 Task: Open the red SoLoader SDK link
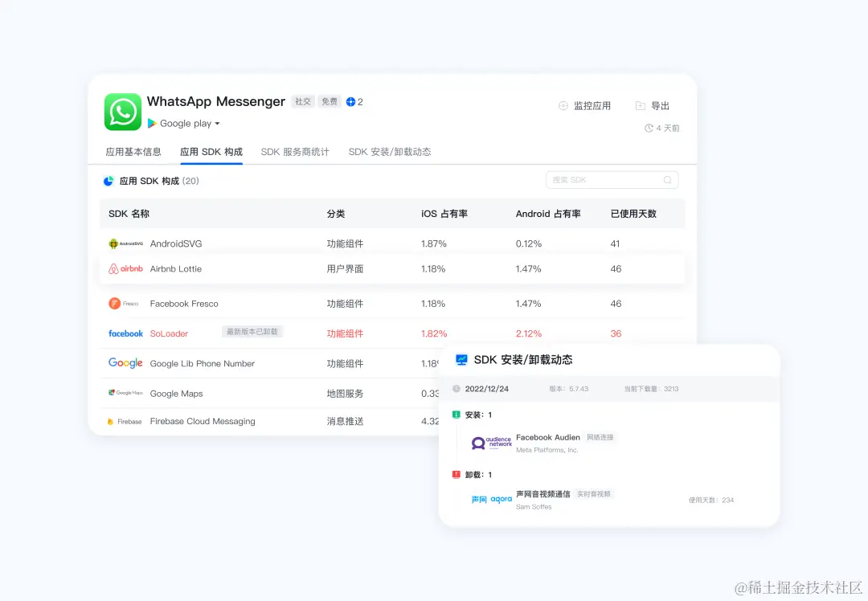point(170,333)
